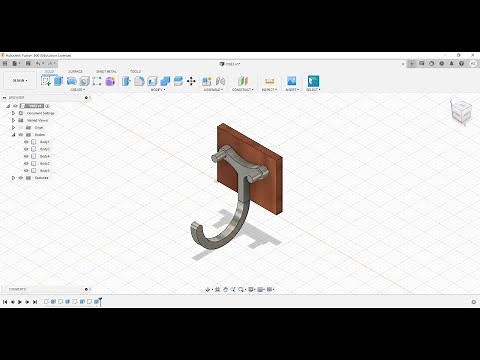The height and width of the screenshot is (360, 480).
Task: Open the Create dropdown menu
Action: pos(78,90)
